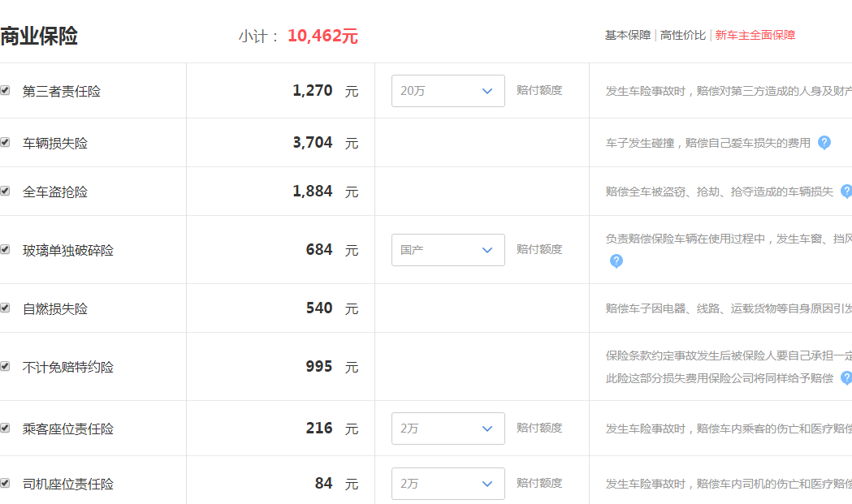Open 2万 dropdown for 乘客座位责任险
This screenshot has height=504, width=852.
tap(448, 429)
